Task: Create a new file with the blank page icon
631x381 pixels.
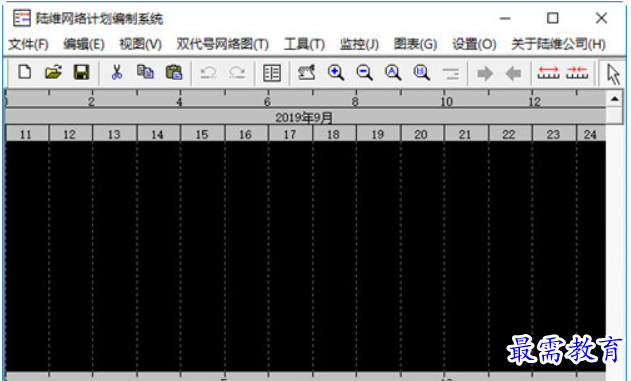Action: tap(25, 73)
